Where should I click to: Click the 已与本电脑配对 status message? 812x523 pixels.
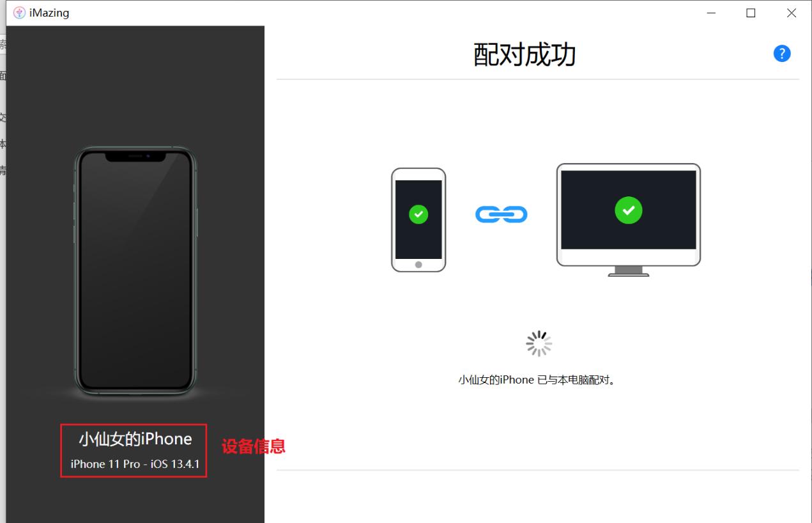tap(537, 380)
